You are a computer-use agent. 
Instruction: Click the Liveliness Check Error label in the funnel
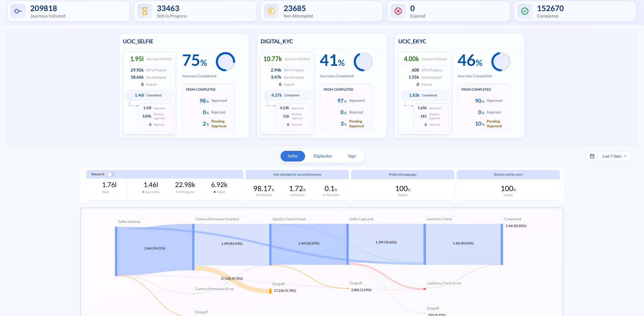[x=446, y=283]
